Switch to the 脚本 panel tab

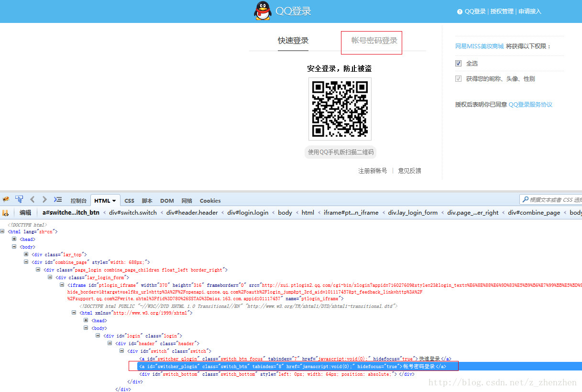pos(147,201)
